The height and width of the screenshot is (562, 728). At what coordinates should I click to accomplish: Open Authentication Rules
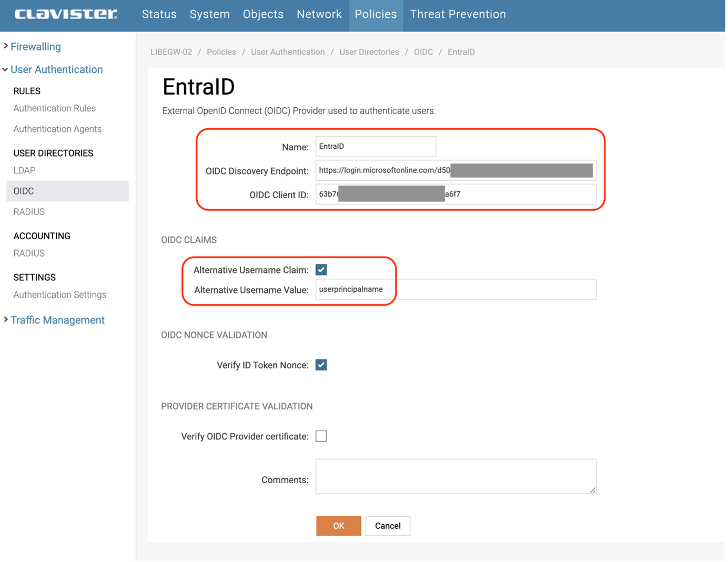[55, 108]
